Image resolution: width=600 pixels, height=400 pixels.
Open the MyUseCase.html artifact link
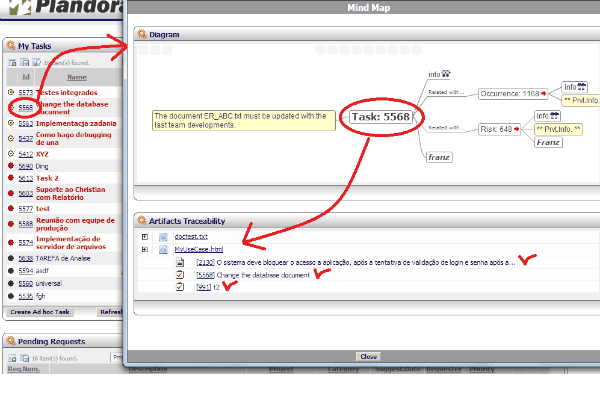197,249
